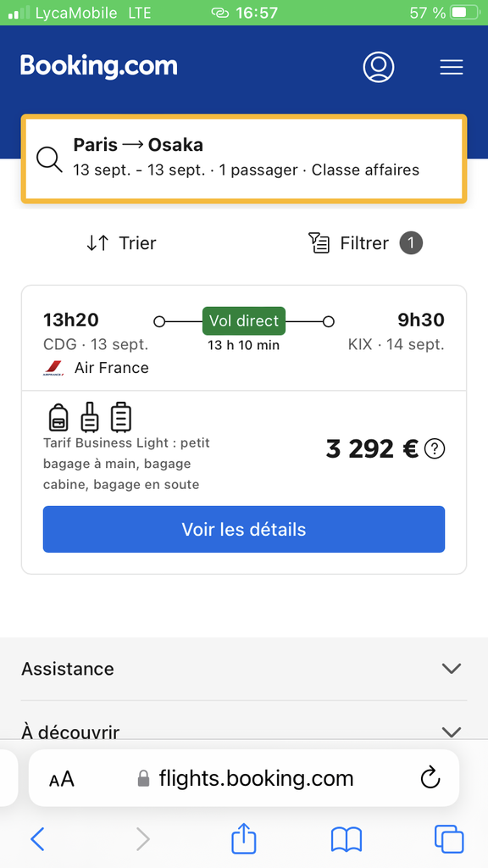This screenshot has width=488, height=868.
Task: Select the Air France direct flight card
Action: click(x=244, y=430)
